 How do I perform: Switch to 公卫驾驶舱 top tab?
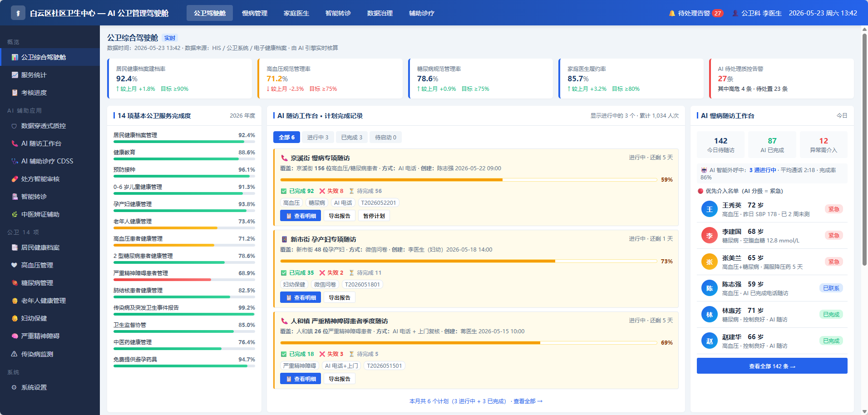click(210, 13)
